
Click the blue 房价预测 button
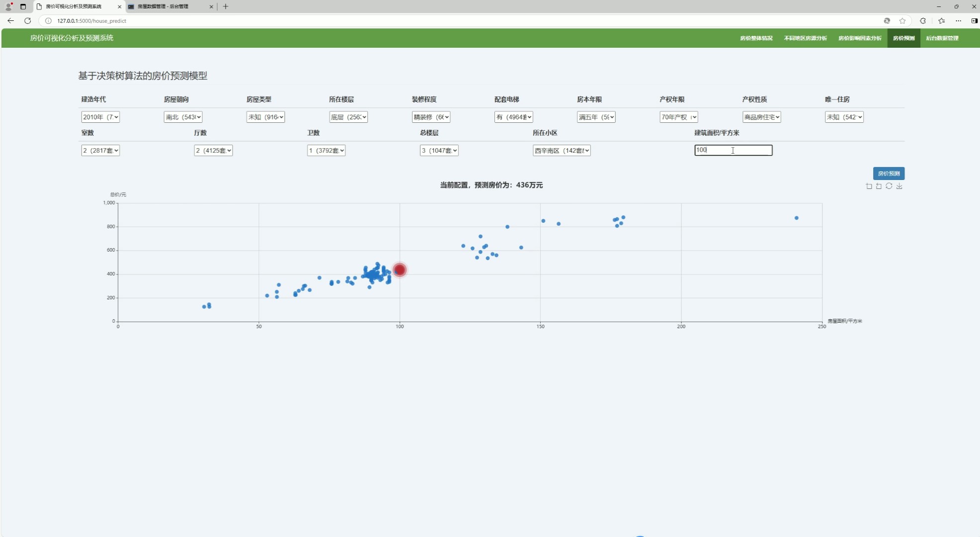click(x=889, y=174)
